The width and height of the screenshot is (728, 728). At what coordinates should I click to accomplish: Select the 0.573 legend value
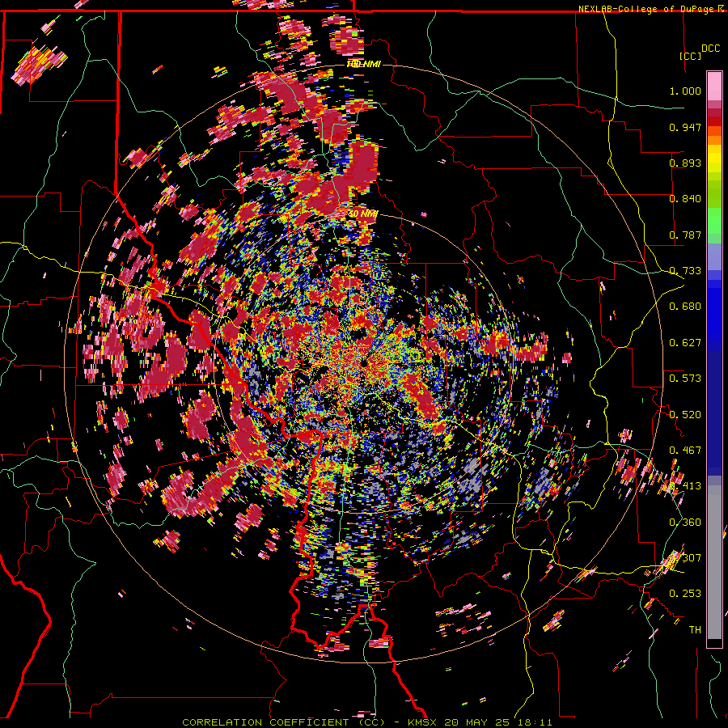coord(685,379)
